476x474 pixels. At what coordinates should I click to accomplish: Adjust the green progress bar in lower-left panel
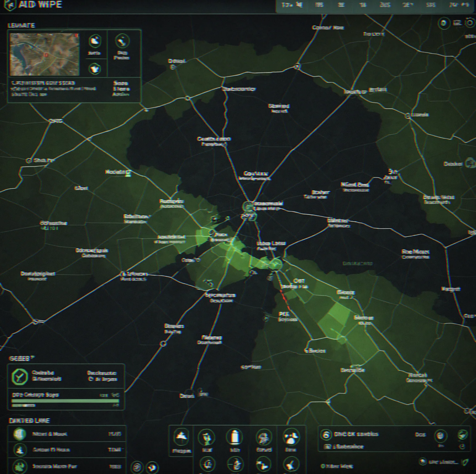[65, 401]
